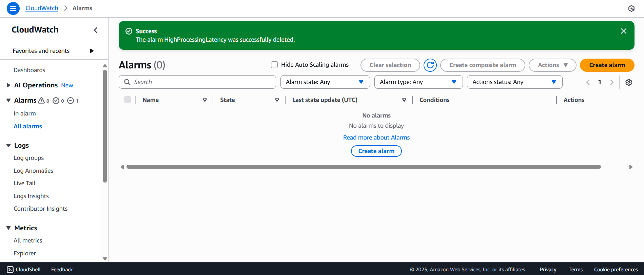
Task: Open Read more about Alarms link
Action: coord(376,137)
